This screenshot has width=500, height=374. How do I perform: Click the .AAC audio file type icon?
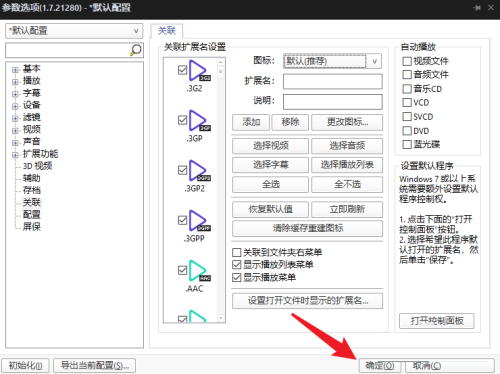(199, 270)
